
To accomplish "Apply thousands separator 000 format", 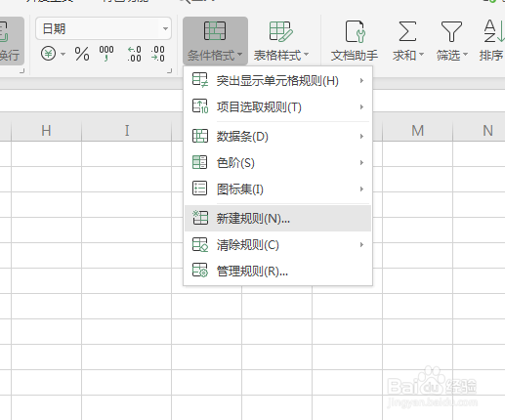I will (x=106, y=54).
